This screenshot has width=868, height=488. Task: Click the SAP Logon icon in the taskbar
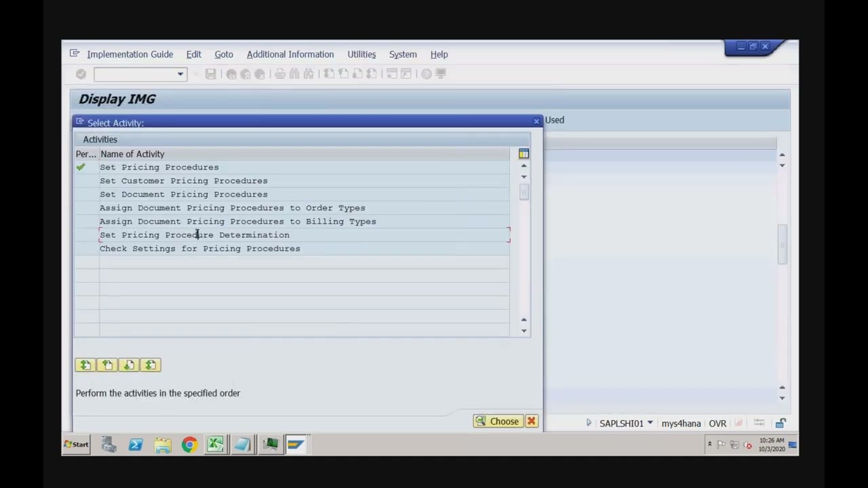click(x=296, y=445)
